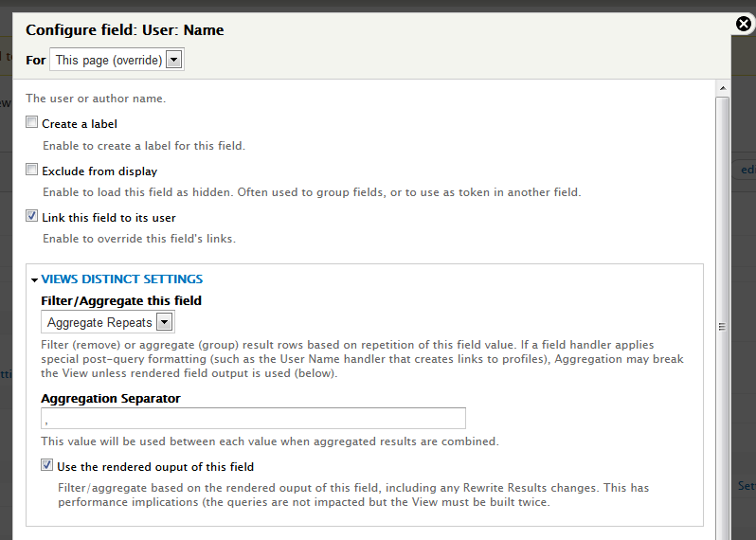This screenshot has height=540, width=756.
Task: Click the arrow button of Aggregate Repeats dropdown
Action: coord(164,322)
